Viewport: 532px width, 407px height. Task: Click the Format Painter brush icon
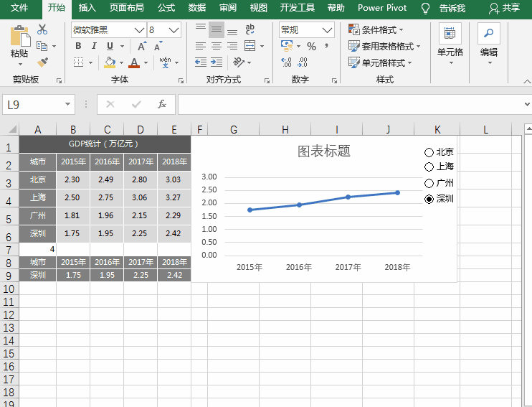(42, 62)
